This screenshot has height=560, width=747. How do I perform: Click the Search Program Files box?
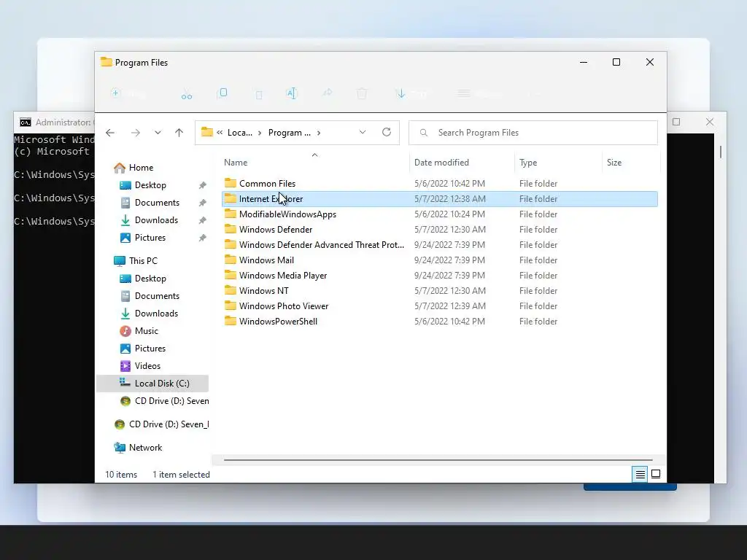point(533,133)
